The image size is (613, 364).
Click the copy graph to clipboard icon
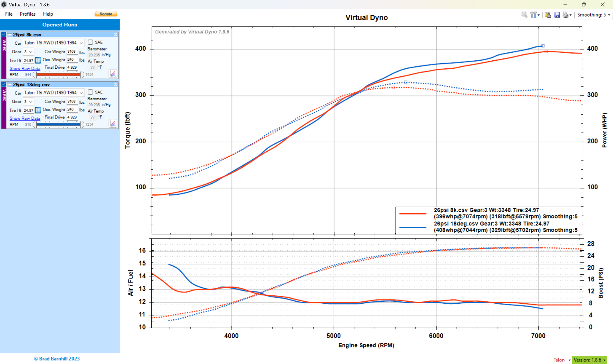tap(548, 15)
